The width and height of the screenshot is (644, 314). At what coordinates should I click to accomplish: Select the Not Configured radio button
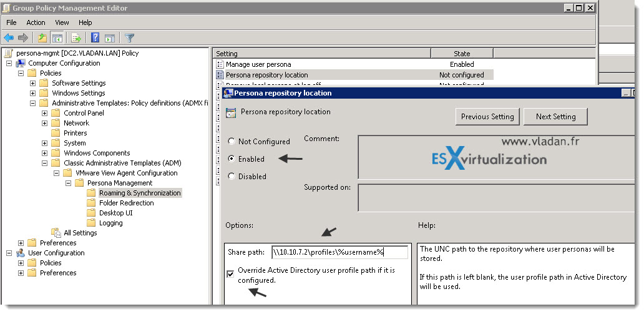(232, 141)
